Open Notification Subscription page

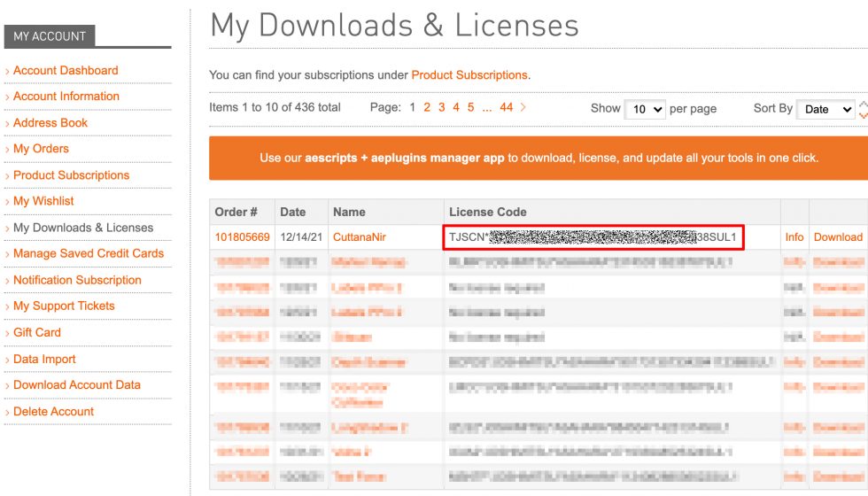tap(77, 280)
